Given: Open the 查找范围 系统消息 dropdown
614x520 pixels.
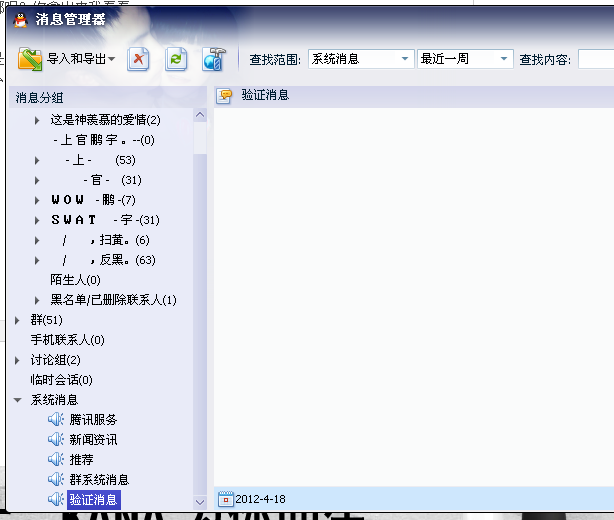Looking at the screenshot, I should pyautogui.click(x=361, y=59).
